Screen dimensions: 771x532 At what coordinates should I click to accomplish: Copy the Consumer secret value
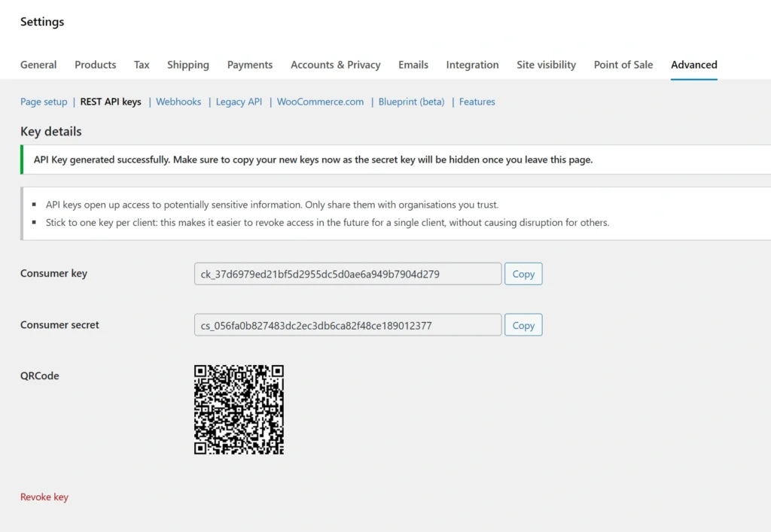click(523, 325)
